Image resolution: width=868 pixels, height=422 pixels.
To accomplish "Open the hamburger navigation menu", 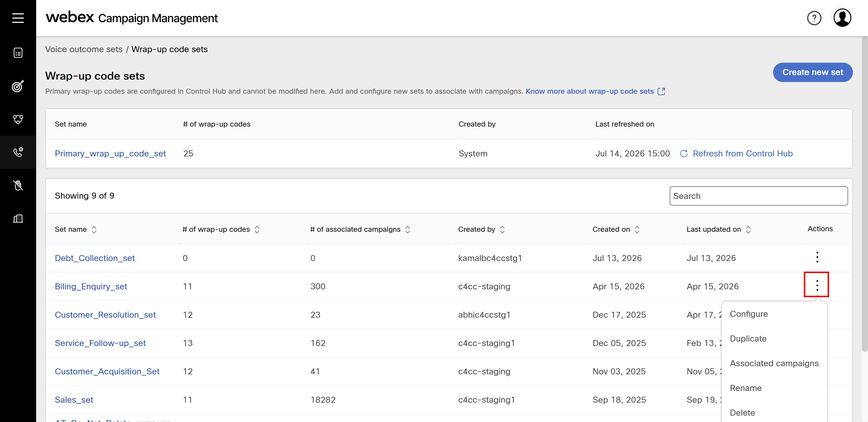I will point(18,18).
